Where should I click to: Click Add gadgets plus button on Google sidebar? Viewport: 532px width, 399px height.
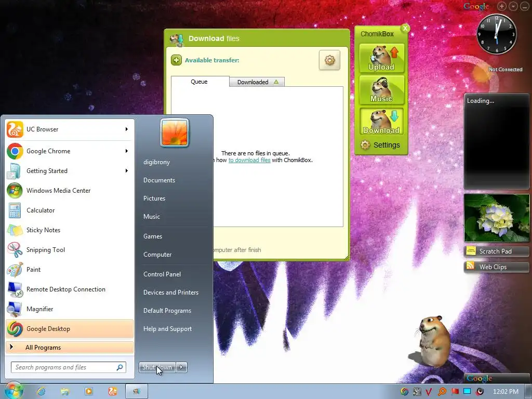point(502,6)
